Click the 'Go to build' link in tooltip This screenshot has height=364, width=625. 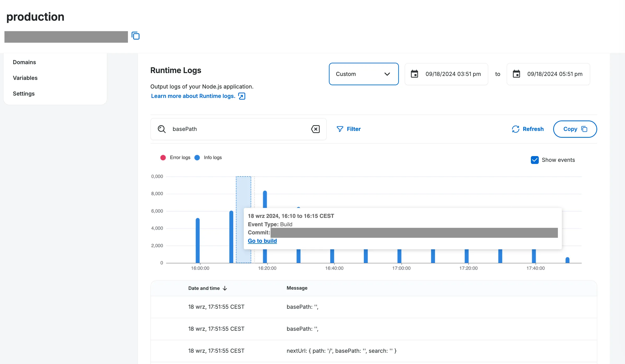pyautogui.click(x=262, y=240)
